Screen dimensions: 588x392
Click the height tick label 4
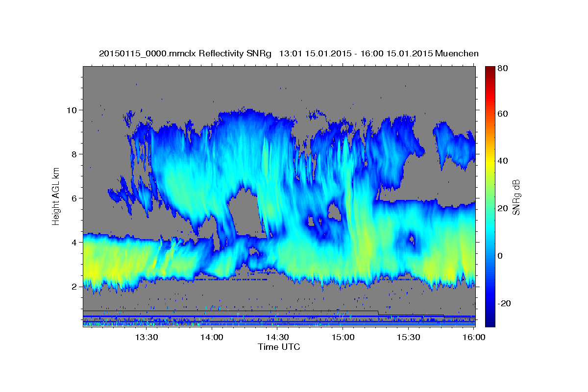(75, 243)
